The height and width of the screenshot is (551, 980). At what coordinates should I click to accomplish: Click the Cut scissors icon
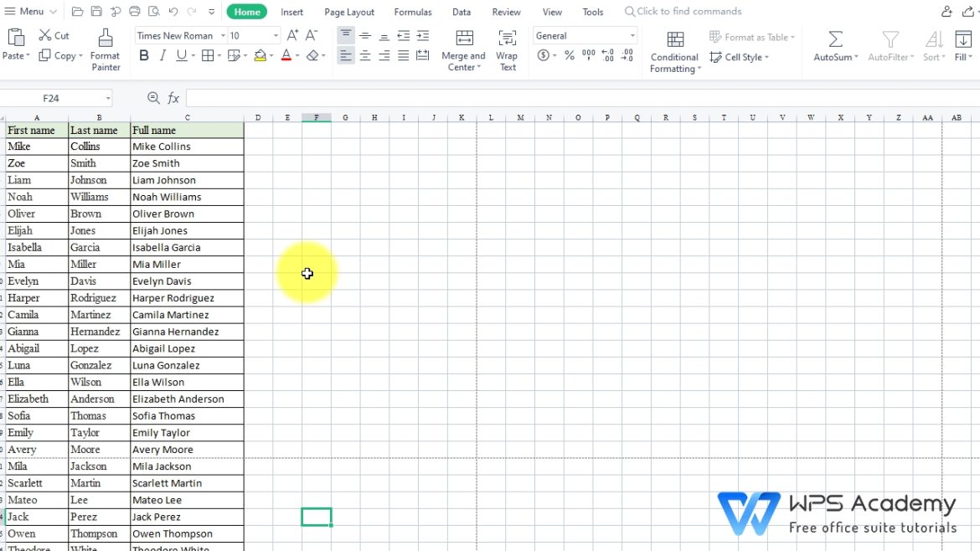tap(45, 35)
